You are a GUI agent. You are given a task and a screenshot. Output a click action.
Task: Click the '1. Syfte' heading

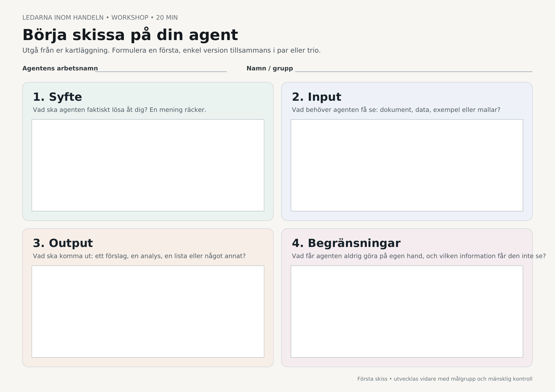pyautogui.click(x=57, y=97)
